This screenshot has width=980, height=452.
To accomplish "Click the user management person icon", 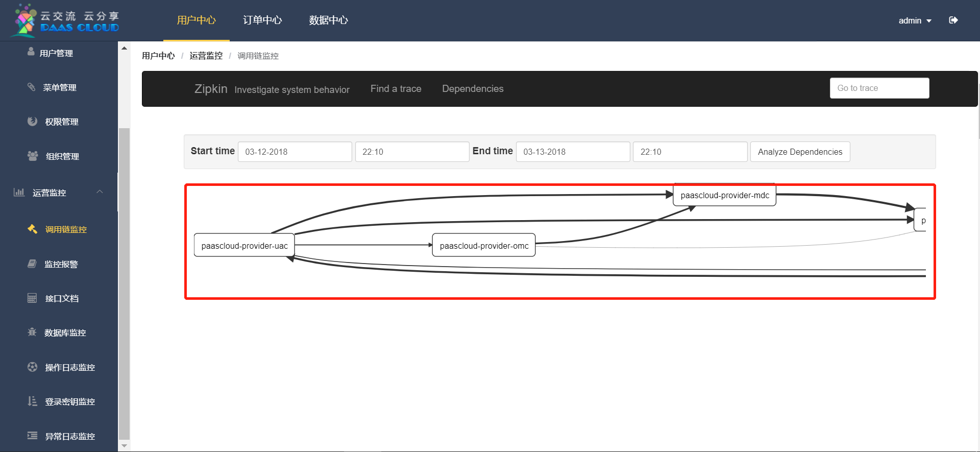I will pyautogui.click(x=31, y=52).
